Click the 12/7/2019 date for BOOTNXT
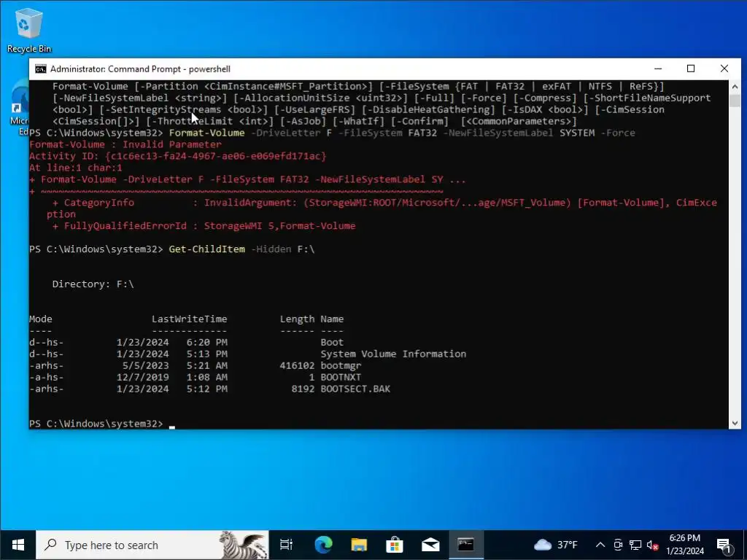Viewport: 747px width, 560px height. [x=143, y=377]
